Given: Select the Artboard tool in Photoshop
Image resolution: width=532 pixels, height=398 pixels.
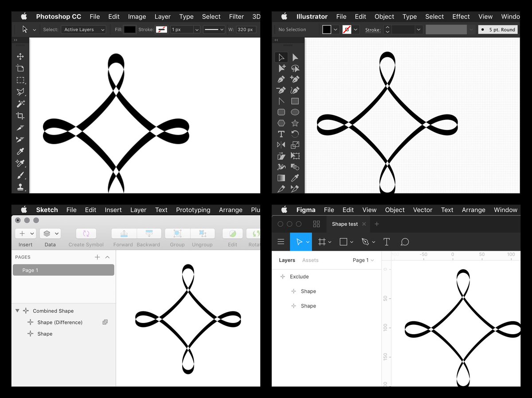Looking at the screenshot, I should point(20,68).
